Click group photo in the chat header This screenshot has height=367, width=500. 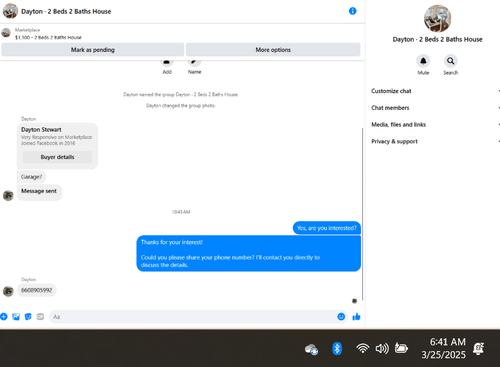click(x=10, y=11)
